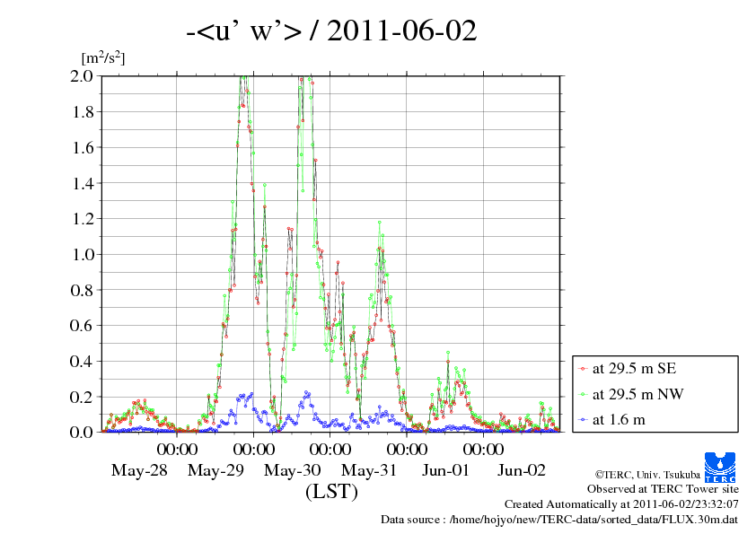Click the y-axis value 0.0
756x534 pixels.
pyautogui.click(x=82, y=432)
